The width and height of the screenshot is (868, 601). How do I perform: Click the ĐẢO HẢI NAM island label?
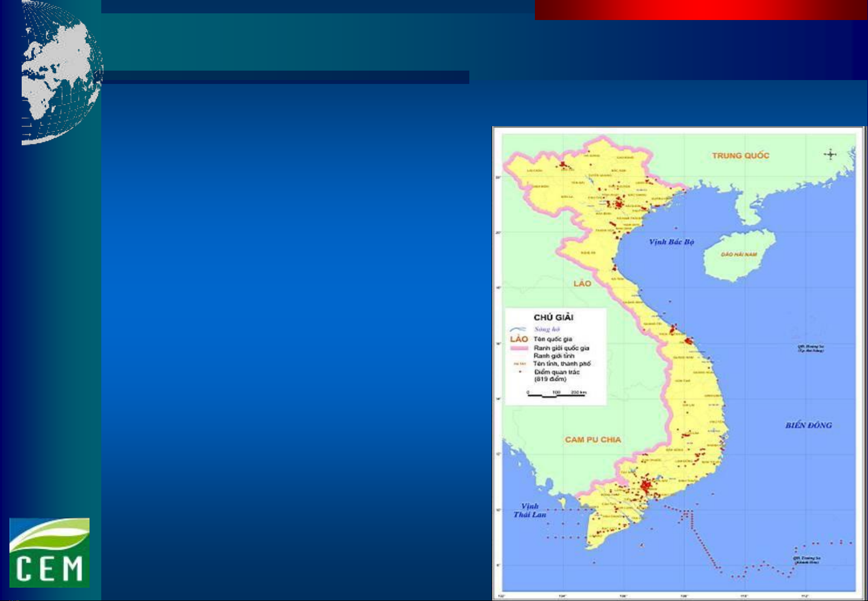tap(738, 255)
